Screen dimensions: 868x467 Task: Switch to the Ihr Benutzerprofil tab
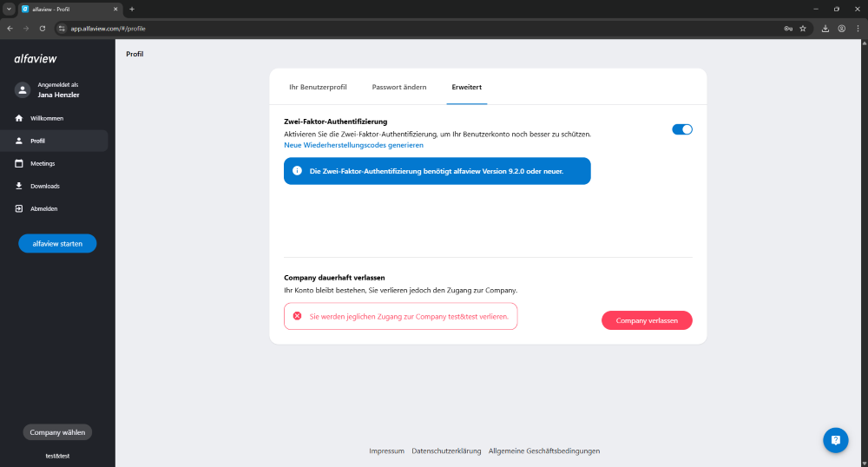[318, 88]
